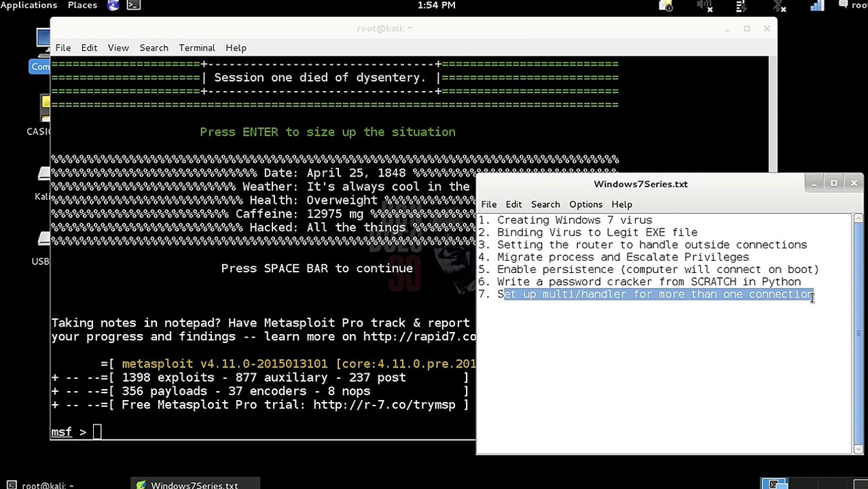Click the line '1. Creating Windows 7 virus'
868x489 pixels.
565,220
